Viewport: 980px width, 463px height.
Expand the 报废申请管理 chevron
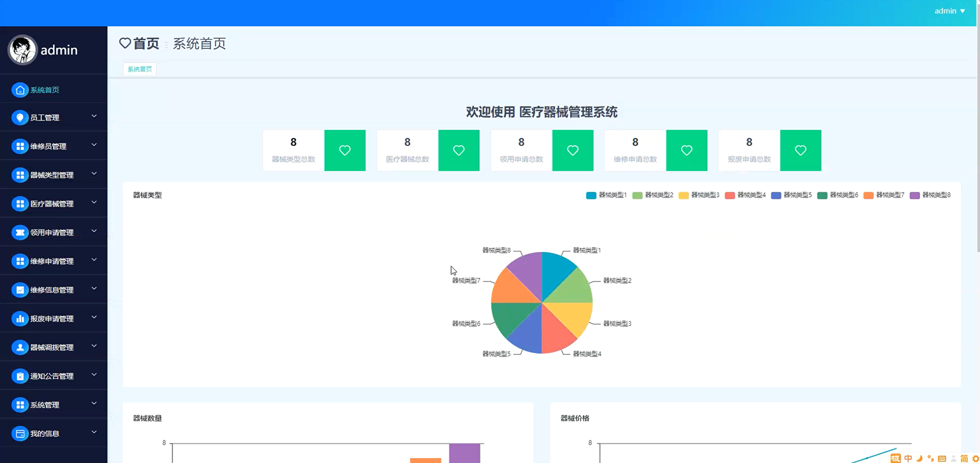click(x=94, y=317)
